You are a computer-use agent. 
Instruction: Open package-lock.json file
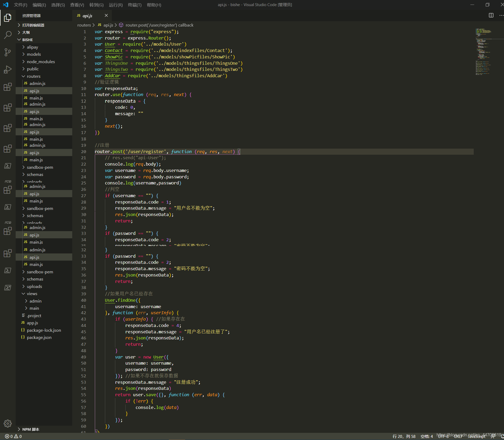coord(44,330)
